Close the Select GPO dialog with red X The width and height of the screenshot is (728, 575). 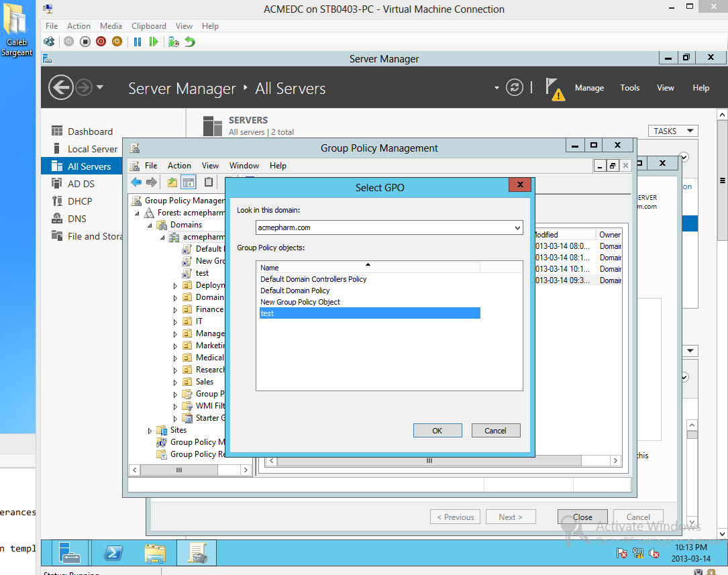520,185
